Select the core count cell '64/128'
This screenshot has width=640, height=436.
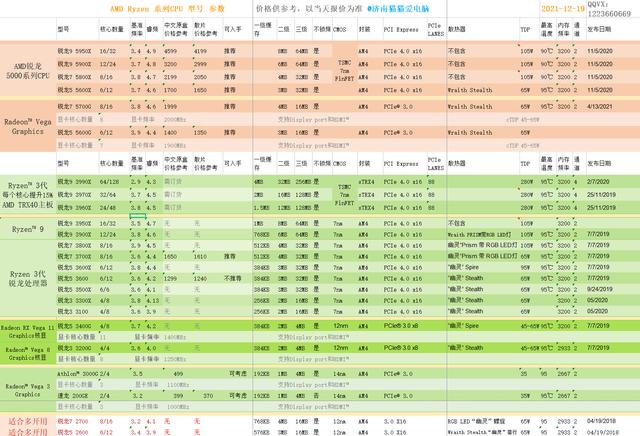pos(109,182)
